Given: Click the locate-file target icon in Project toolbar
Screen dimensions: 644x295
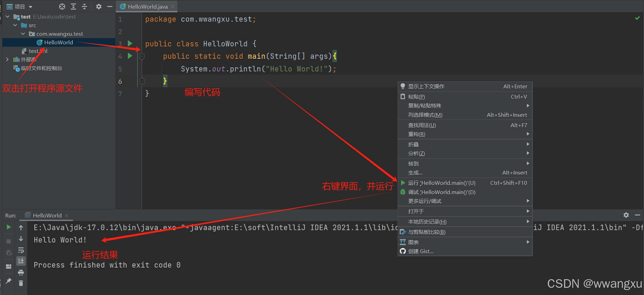Looking at the screenshot, I should click(62, 7).
